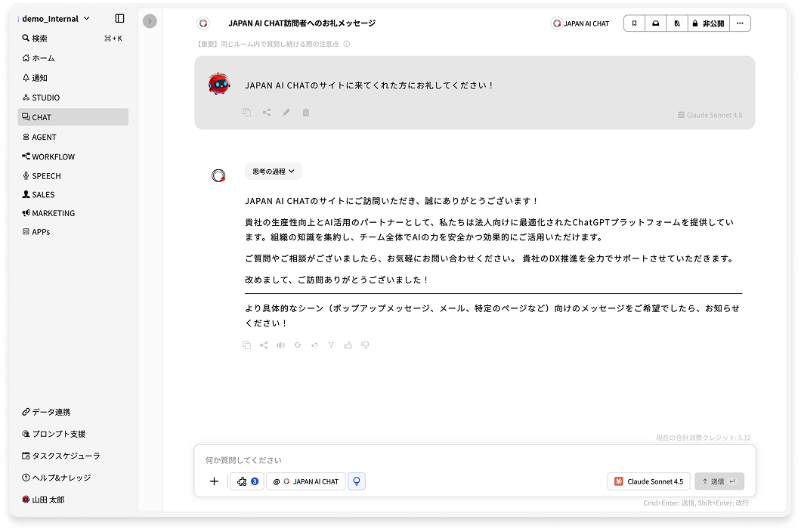This screenshot has height=532, width=801.
Task: Click the 現在の合計消費クレジット: 5.12 text
Action: coord(704,438)
